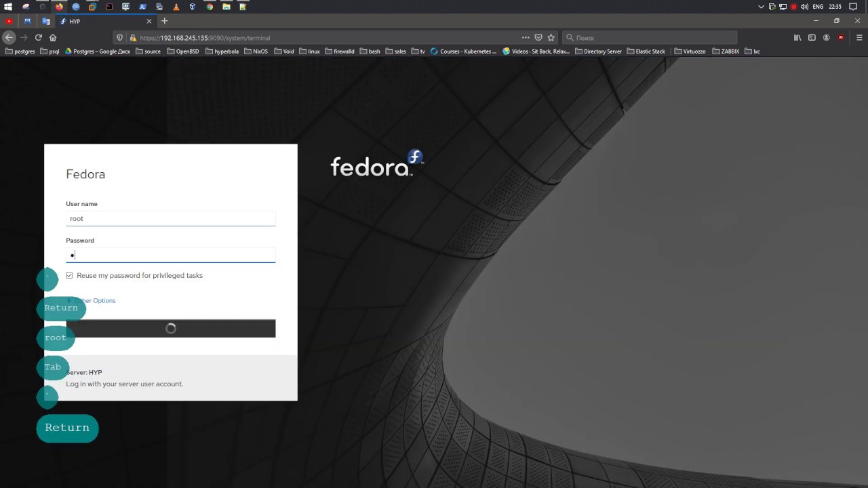This screenshot has width=868, height=488.
Task: Open the Library view icon
Action: (797, 37)
